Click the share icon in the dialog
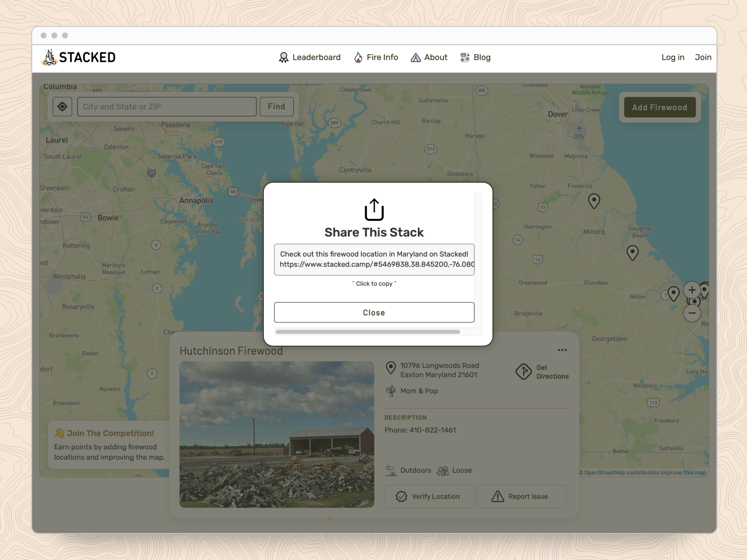Viewport: 747px width, 560px height. pyautogui.click(x=374, y=210)
